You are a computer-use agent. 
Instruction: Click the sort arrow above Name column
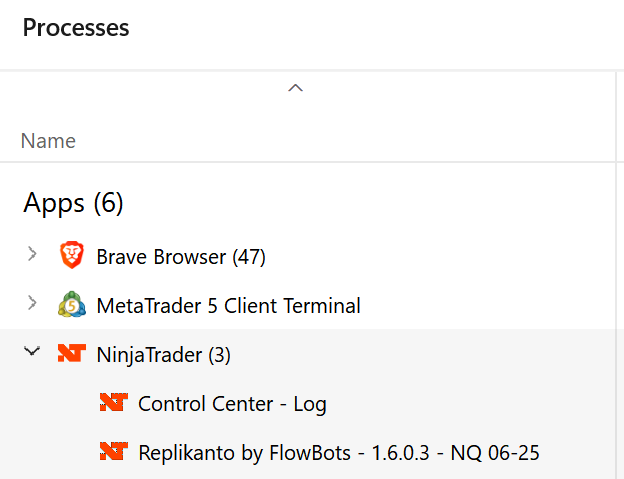295,88
